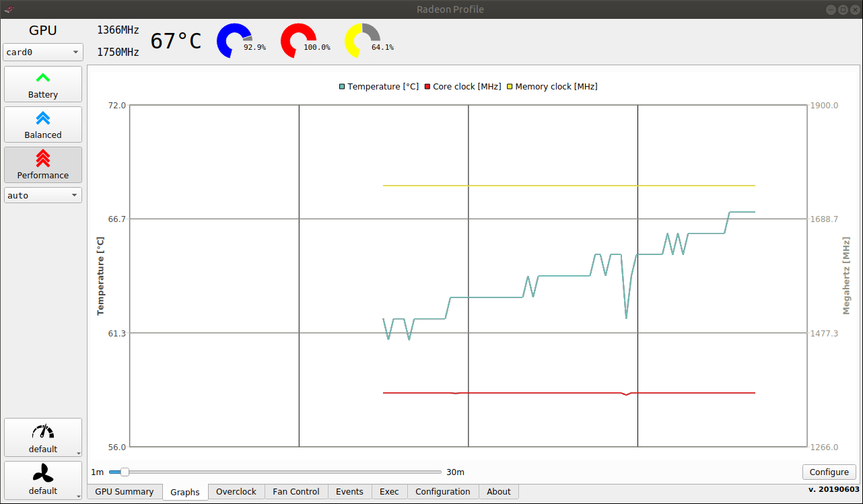
Task: Select the Balanced power profile button
Action: (x=43, y=124)
